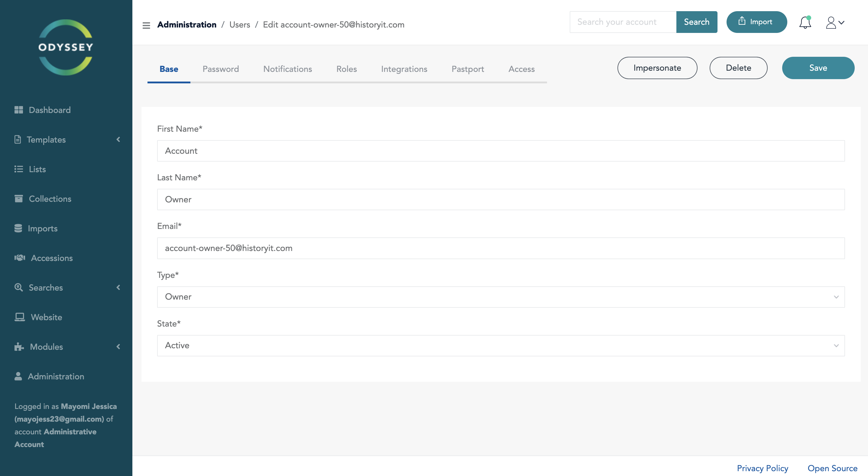Click the Accessions handshake icon
Screen dimensions: 868x476
point(20,258)
